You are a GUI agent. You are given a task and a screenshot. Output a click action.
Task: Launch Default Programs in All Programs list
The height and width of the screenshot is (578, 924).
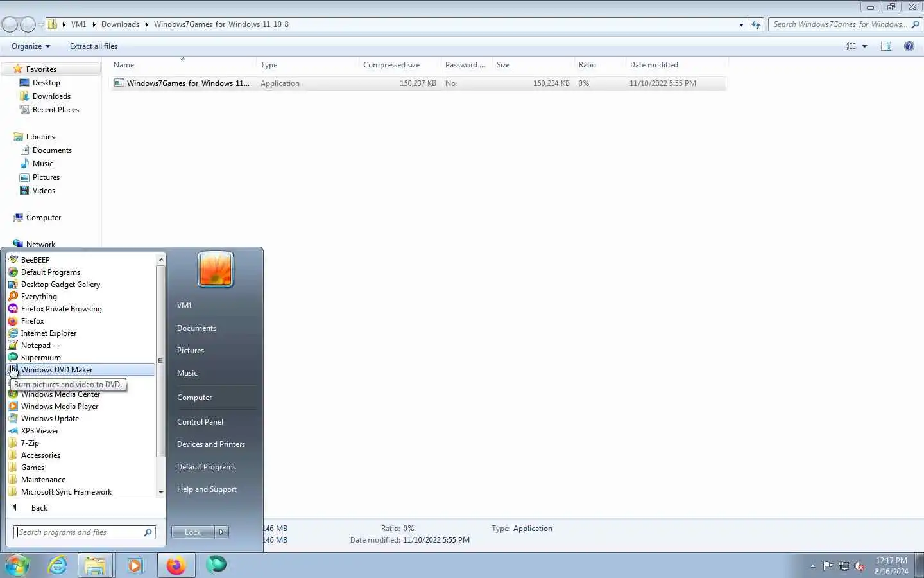50,272
